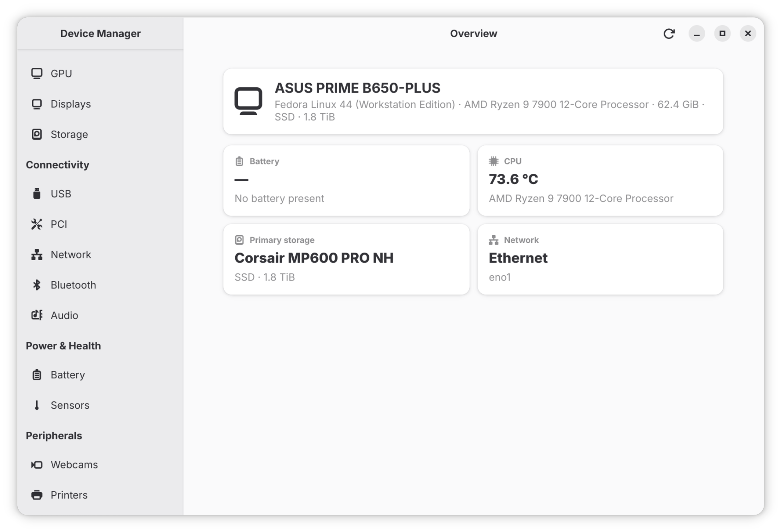
Task: Select Audio in the sidebar
Action: 100,315
